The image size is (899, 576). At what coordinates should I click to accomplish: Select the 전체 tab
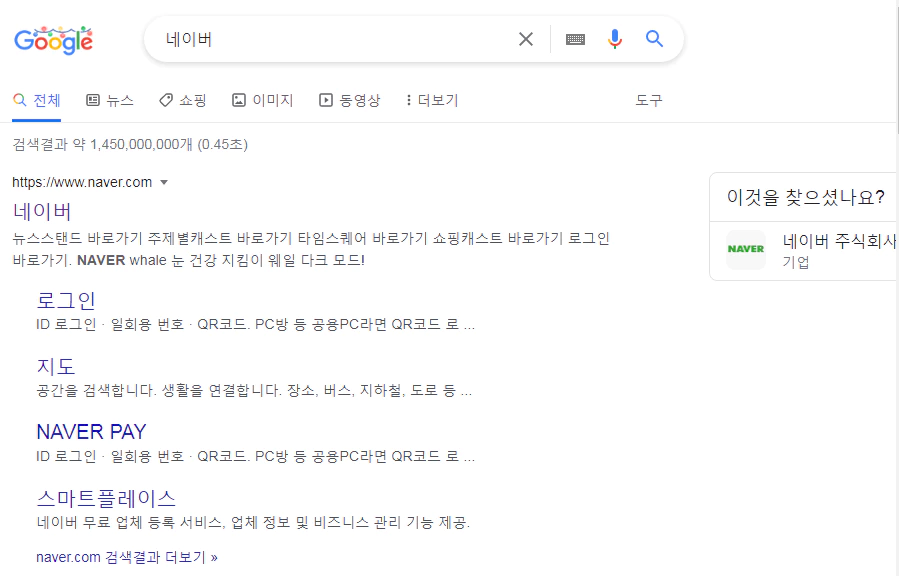[37, 100]
